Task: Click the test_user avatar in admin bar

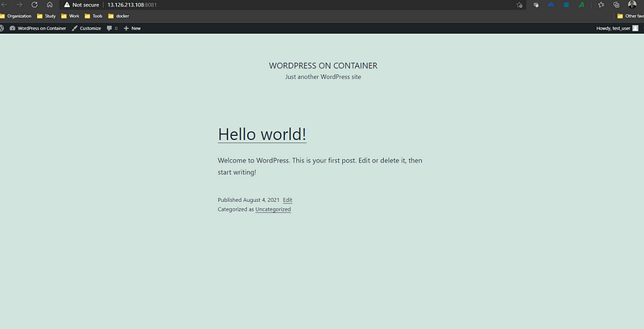Action: [x=635, y=28]
